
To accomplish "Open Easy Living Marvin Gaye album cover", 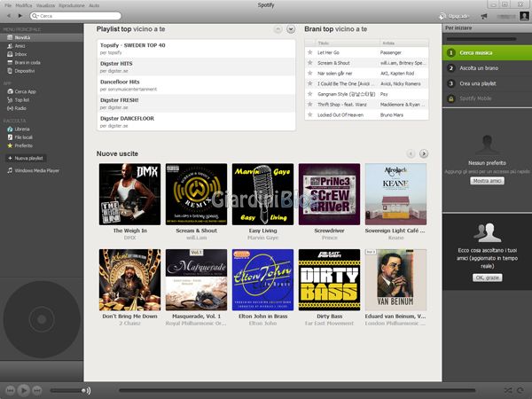I will [x=262, y=194].
